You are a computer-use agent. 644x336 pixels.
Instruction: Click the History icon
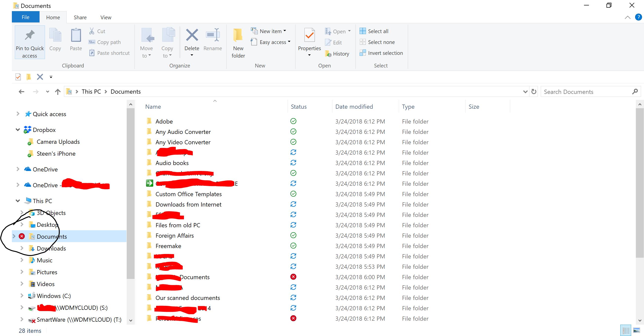(x=328, y=54)
